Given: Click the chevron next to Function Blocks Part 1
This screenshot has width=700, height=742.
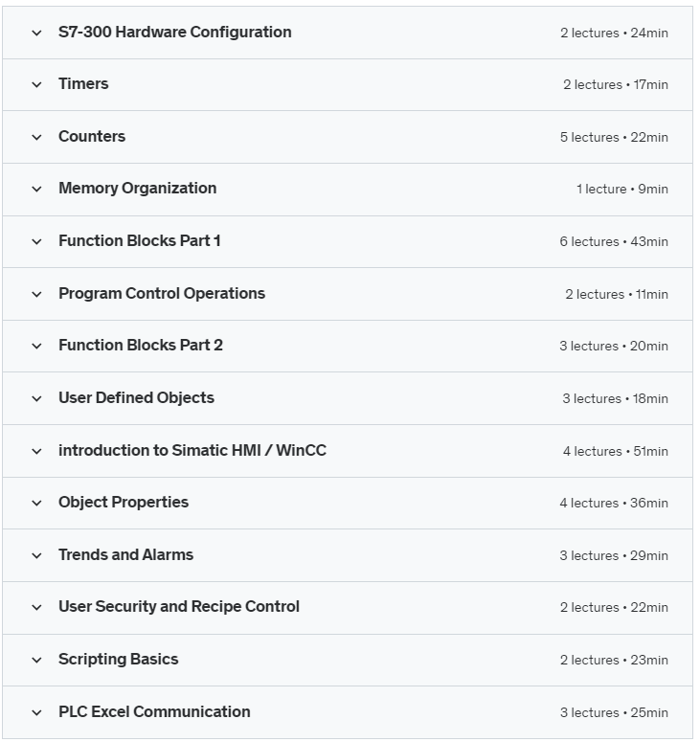Looking at the screenshot, I should click(36, 241).
